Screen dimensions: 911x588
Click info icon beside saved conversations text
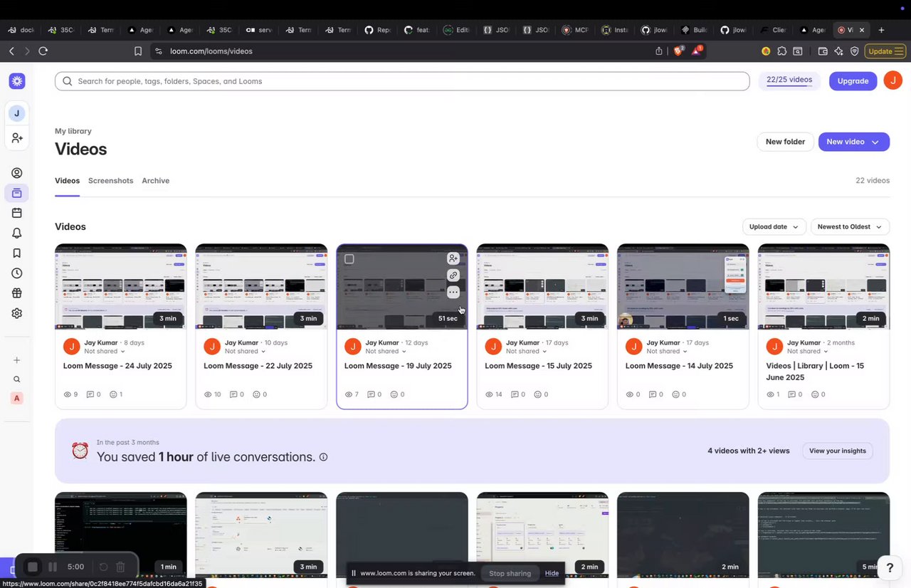(x=324, y=457)
